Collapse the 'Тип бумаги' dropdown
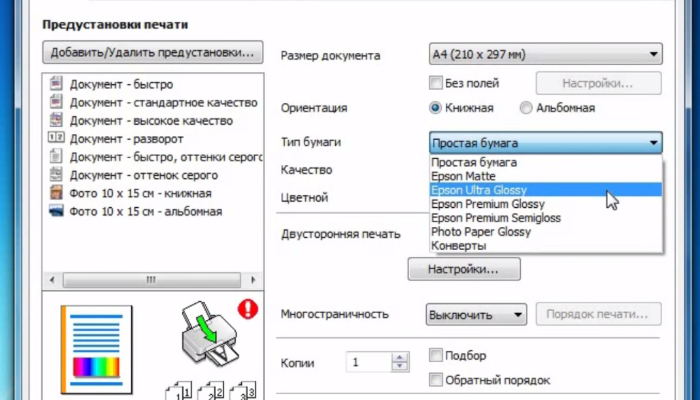 pos(546,143)
